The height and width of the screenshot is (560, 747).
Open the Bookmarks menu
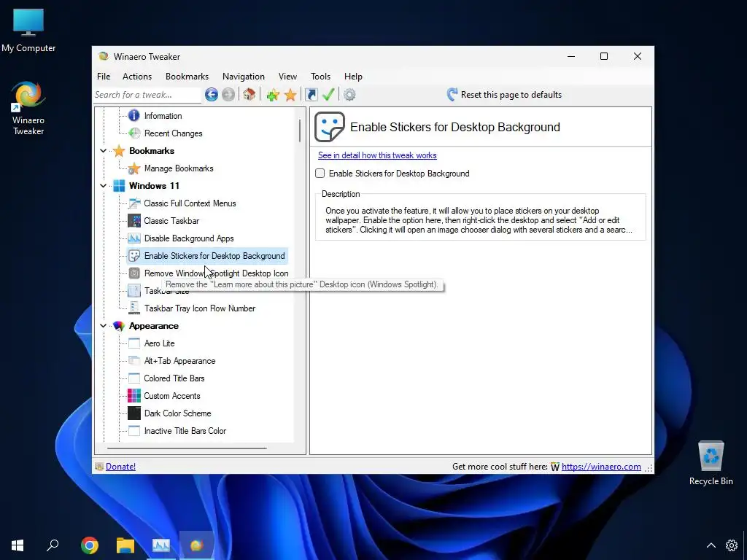click(x=187, y=76)
